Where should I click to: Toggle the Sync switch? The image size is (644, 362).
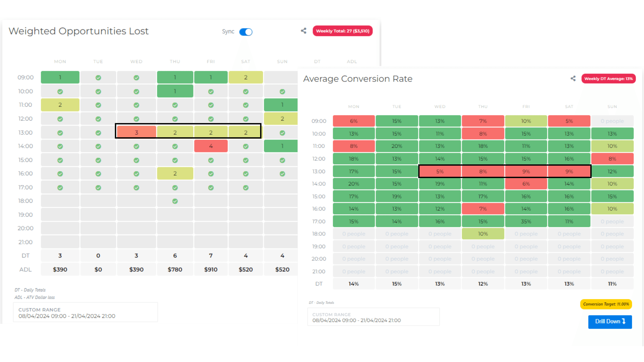(x=246, y=32)
